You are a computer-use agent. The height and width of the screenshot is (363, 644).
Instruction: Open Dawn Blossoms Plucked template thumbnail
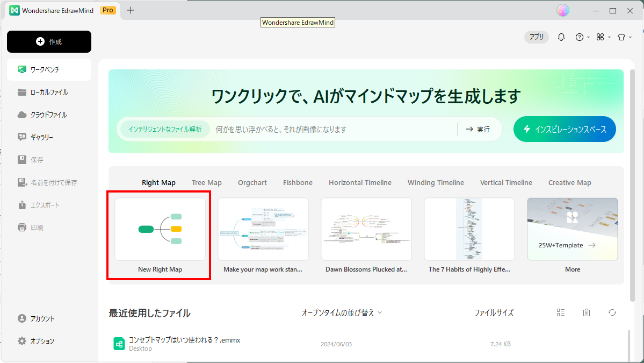point(366,229)
